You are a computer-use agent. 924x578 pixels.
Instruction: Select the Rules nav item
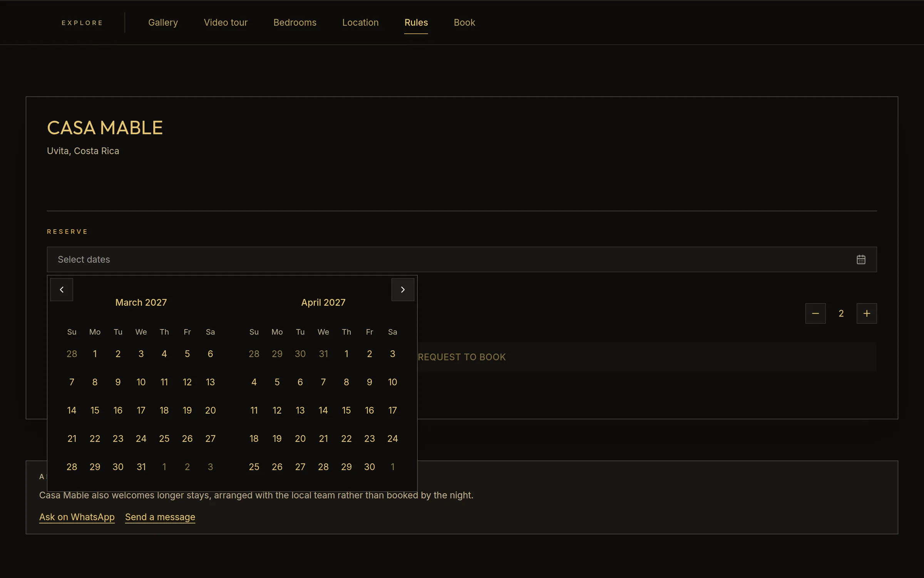(416, 22)
